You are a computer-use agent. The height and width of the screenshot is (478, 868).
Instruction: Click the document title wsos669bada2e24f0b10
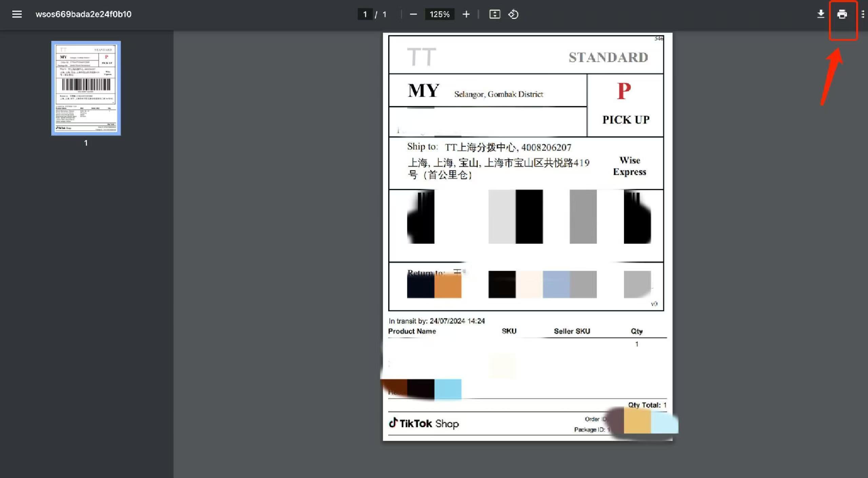coord(83,14)
